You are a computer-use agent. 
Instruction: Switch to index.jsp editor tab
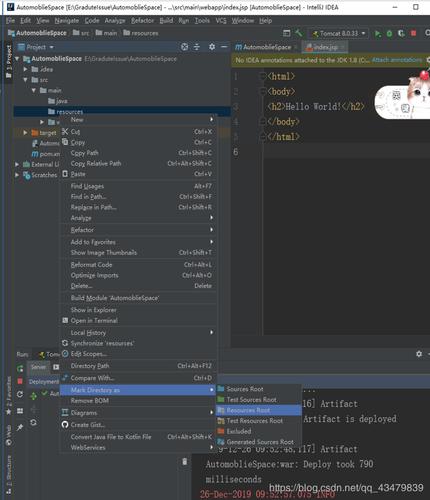pyautogui.click(x=325, y=47)
